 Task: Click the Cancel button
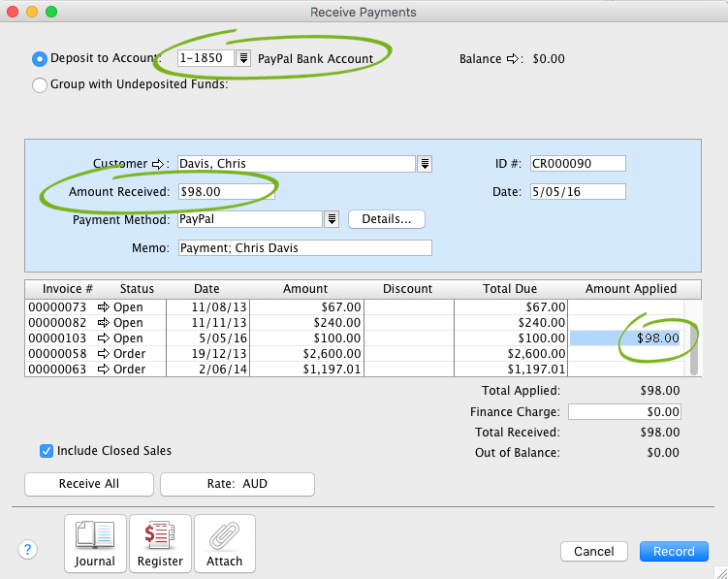(x=593, y=551)
